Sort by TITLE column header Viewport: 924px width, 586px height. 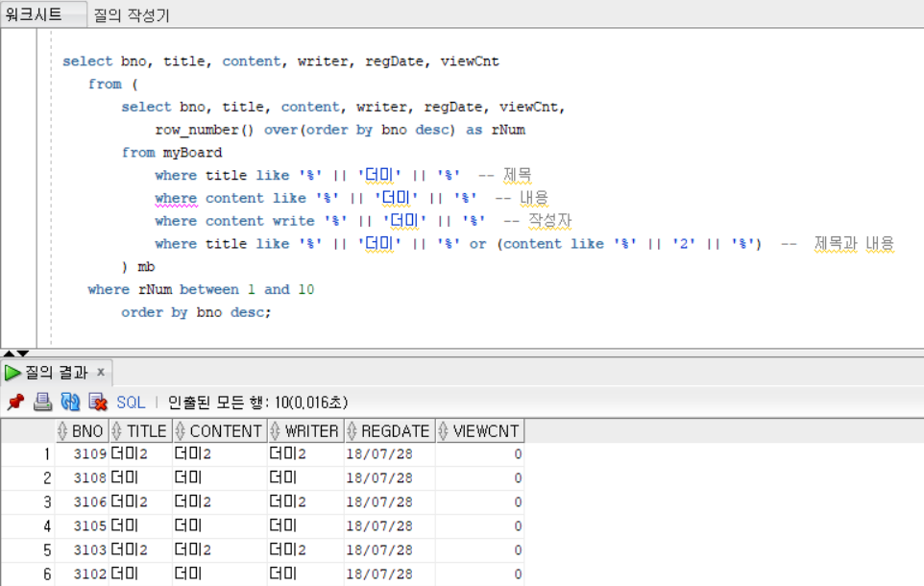140,431
